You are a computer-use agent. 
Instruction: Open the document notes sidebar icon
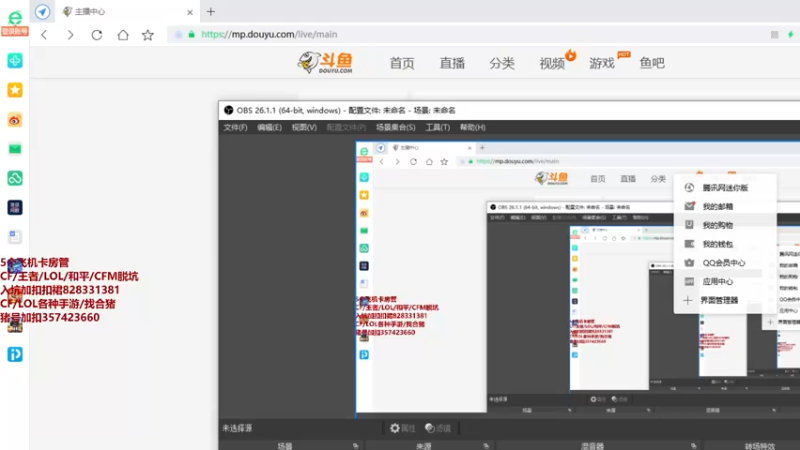[x=15, y=237]
